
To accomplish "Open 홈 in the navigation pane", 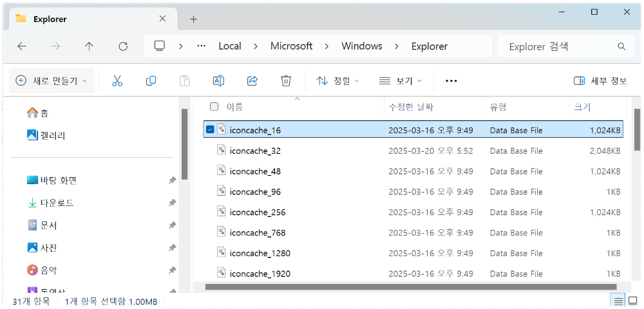I will point(38,113).
